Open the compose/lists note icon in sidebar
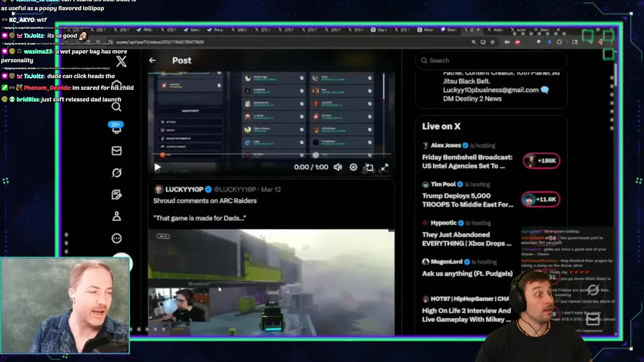This screenshot has height=362, width=644. pos(116,195)
